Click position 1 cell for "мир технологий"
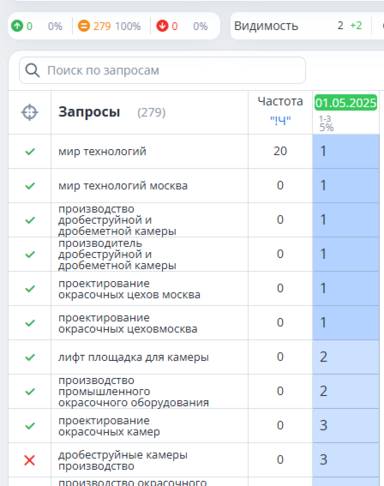Viewport: 384px width, 486px height. point(346,151)
